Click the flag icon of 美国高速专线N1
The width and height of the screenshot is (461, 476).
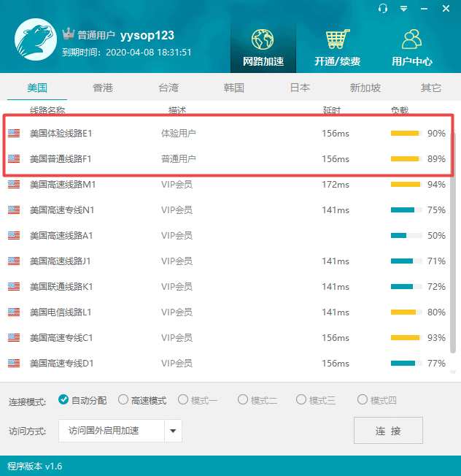14,210
